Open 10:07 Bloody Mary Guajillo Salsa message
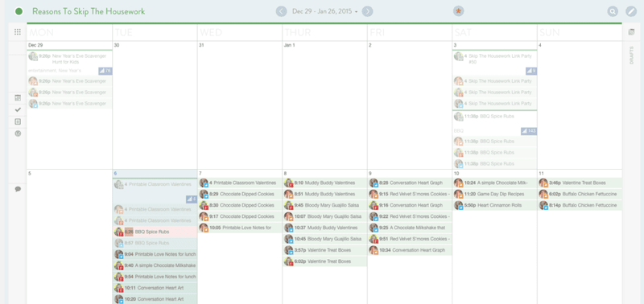The image size is (644, 304). click(x=325, y=216)
